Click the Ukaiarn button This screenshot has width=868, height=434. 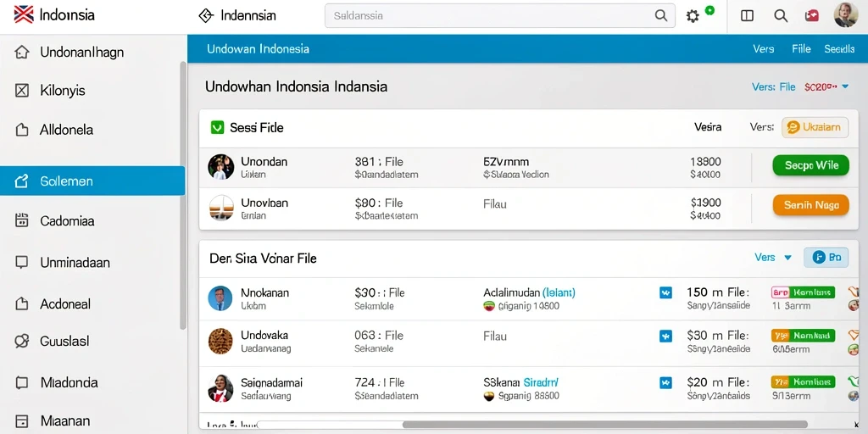point(815,127)
